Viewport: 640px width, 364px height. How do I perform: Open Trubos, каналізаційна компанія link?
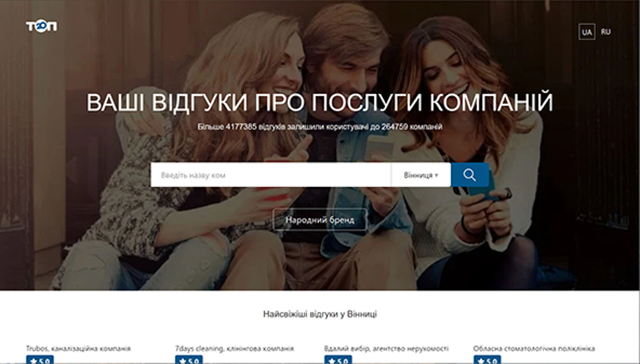pyautogui.click(x=78, y=348)
